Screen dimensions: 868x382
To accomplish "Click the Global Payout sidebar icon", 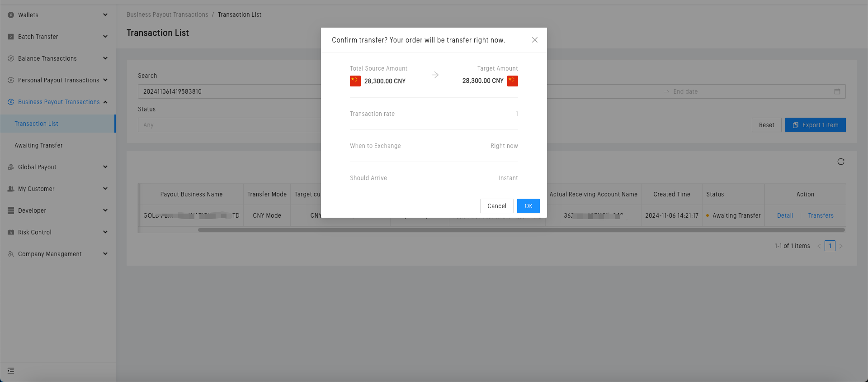I will (11, 167).
